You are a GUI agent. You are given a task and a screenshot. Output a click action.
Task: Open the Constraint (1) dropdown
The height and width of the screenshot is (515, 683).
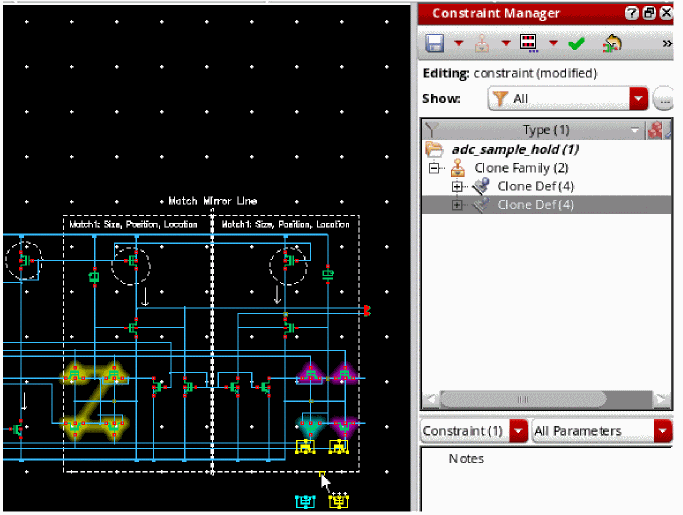tap(518, 431)
